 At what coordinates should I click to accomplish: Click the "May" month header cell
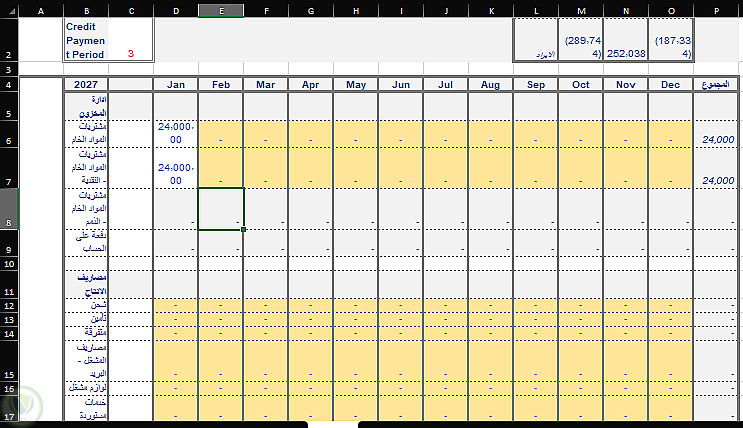coord(356,84)
